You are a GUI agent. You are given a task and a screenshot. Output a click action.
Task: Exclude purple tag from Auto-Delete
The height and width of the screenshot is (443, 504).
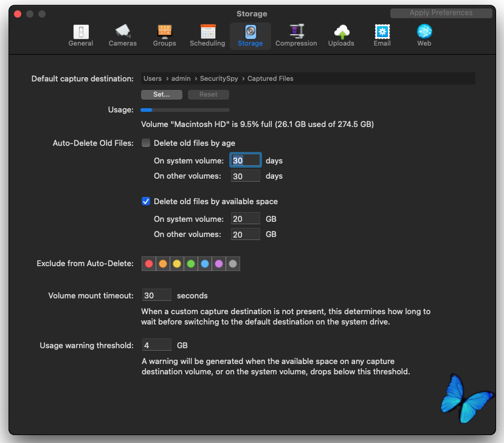[219, 264]
